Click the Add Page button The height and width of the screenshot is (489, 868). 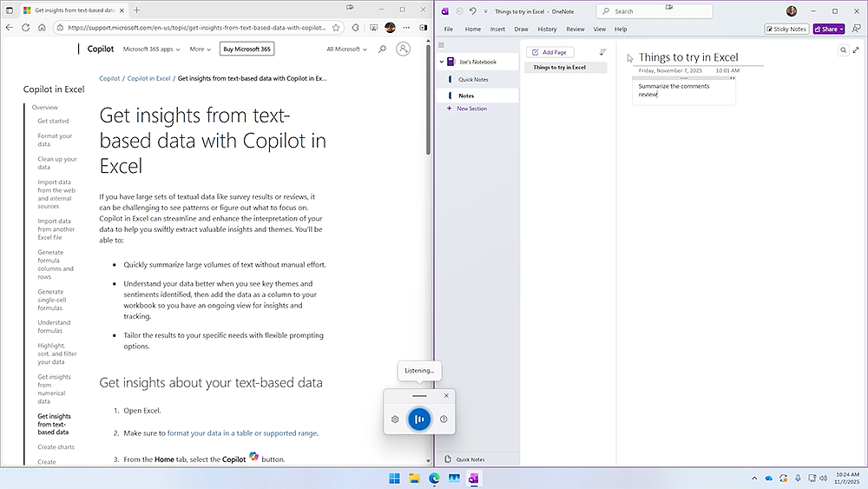click(x=549, y=52)
